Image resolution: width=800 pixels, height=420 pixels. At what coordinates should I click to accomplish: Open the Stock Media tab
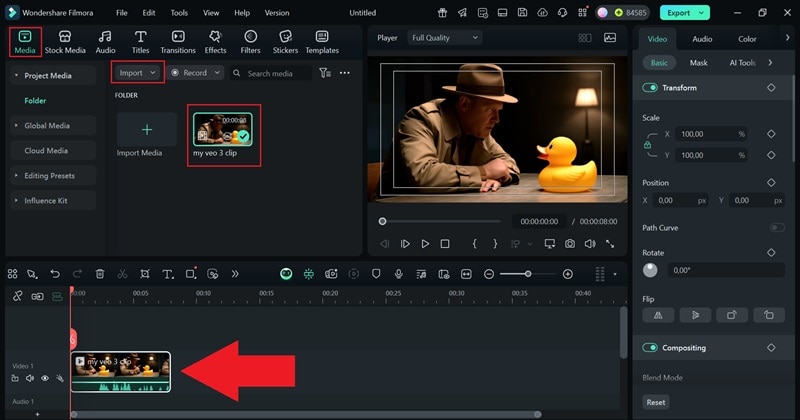[x=65, y=42]
